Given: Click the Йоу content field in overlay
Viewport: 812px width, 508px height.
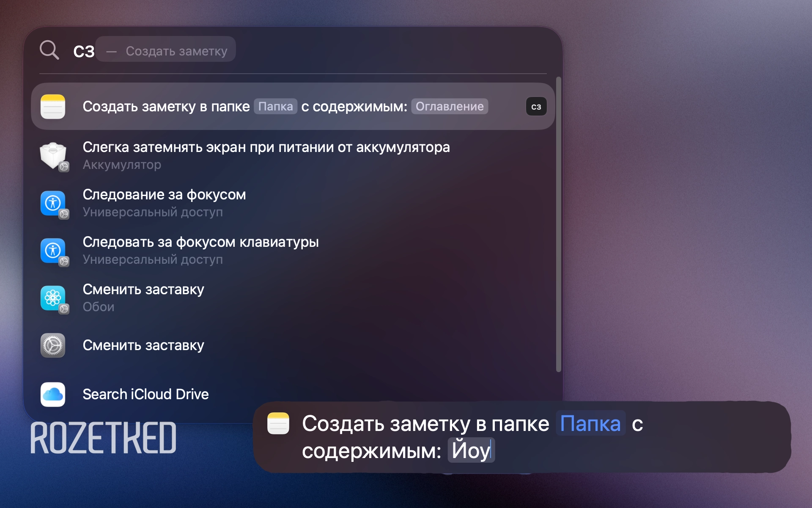Looking at the screenshot, I should click(471, 450).
